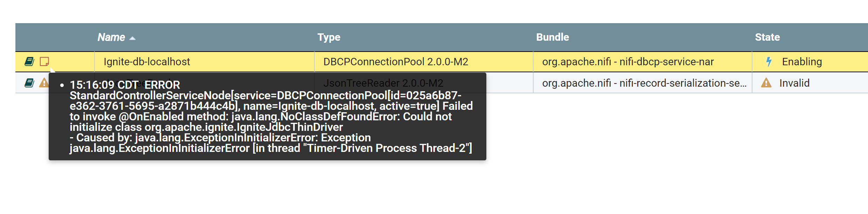868x214 pixels.
Task: Toggle sorting by the State column
Action: pyautogui.click(x=767, y=37)
